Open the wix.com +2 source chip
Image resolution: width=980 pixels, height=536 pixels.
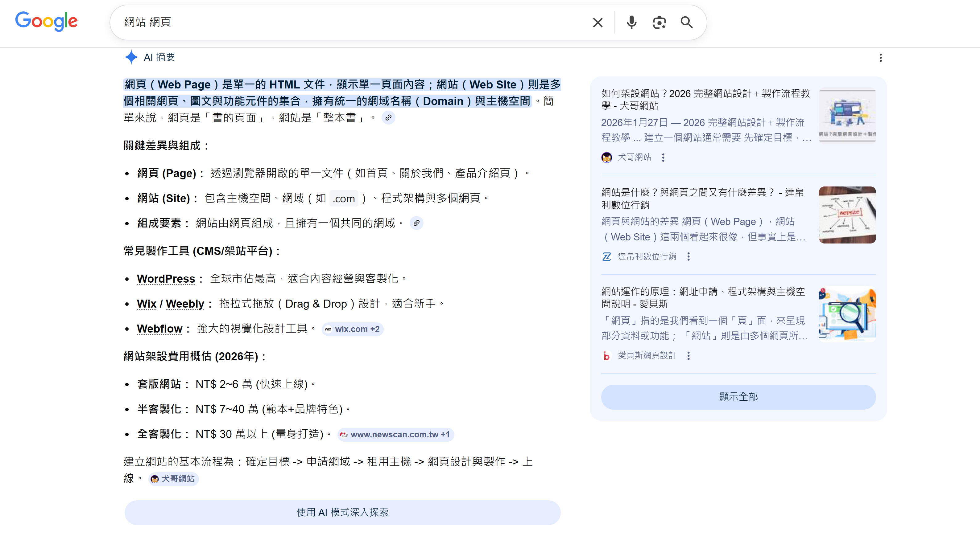coord(352,329)
